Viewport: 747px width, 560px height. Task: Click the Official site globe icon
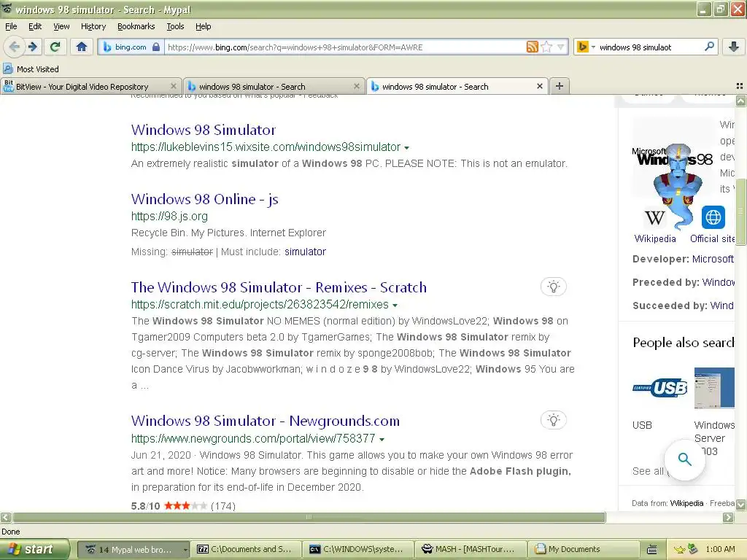point(713,217)
